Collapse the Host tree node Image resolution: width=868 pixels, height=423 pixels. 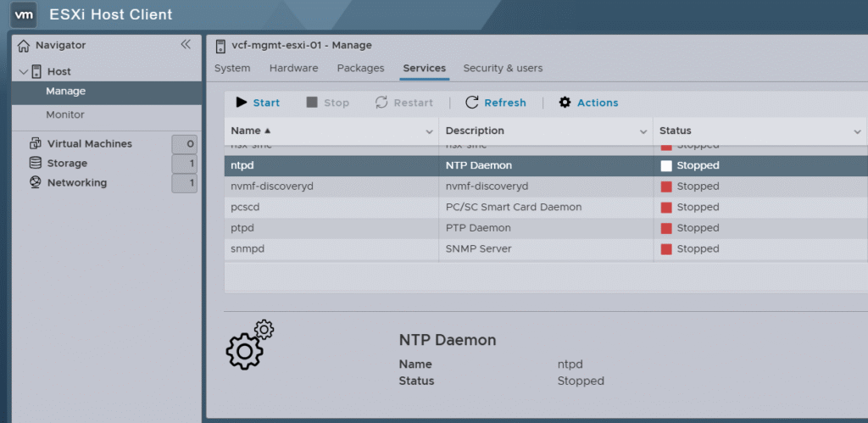(x=24, y=72)
